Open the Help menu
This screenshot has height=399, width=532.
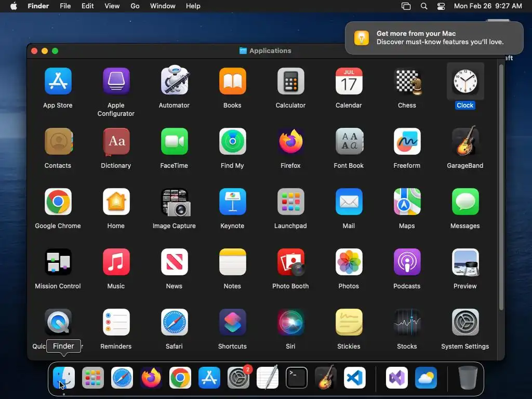click(193, 6)
